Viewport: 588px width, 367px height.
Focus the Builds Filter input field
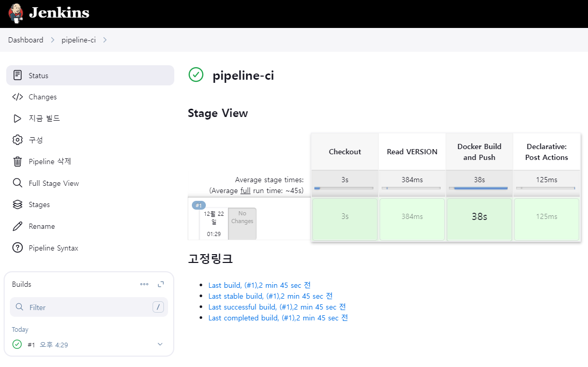tap(89, 307)
